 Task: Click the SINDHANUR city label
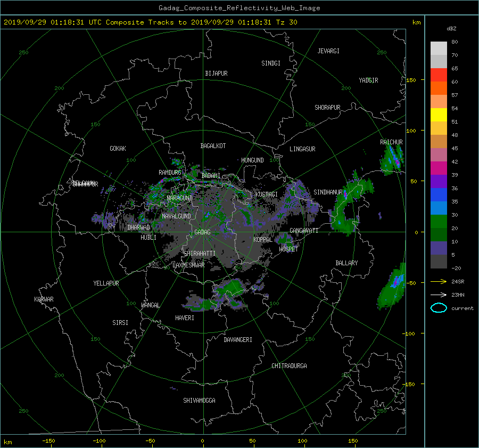(x=328, y=192)
